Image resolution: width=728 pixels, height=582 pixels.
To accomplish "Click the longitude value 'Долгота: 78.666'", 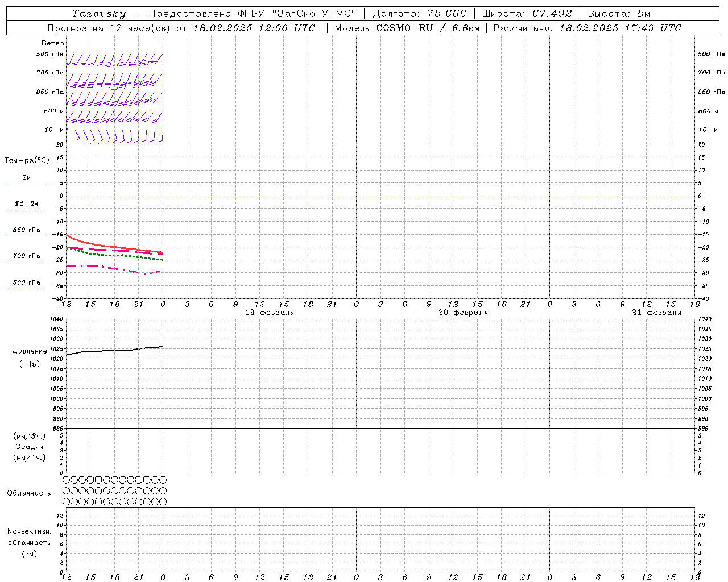I will [420, 14].
